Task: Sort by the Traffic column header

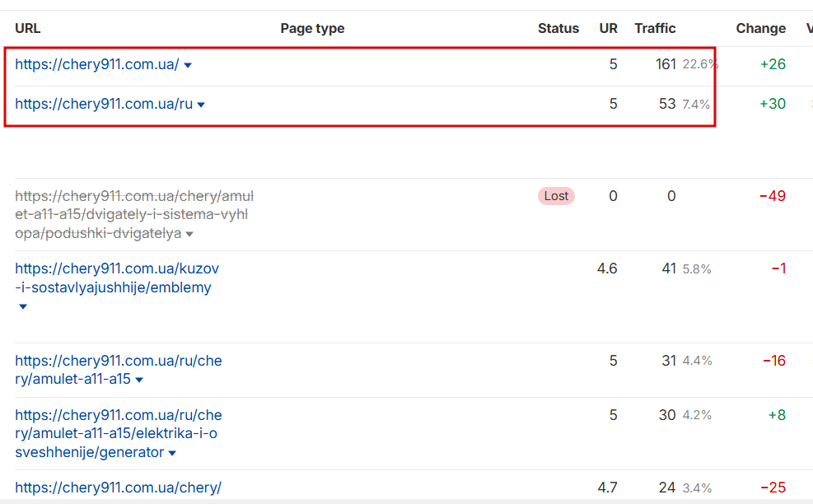Action: pyautogui.click(x=655, y=28)
